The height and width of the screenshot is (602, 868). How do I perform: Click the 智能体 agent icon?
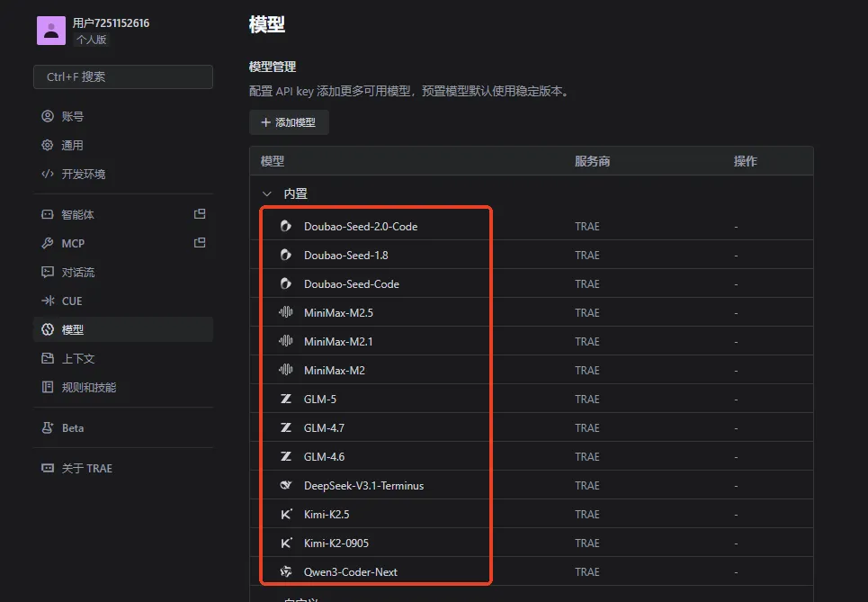(x=48, y=214)
